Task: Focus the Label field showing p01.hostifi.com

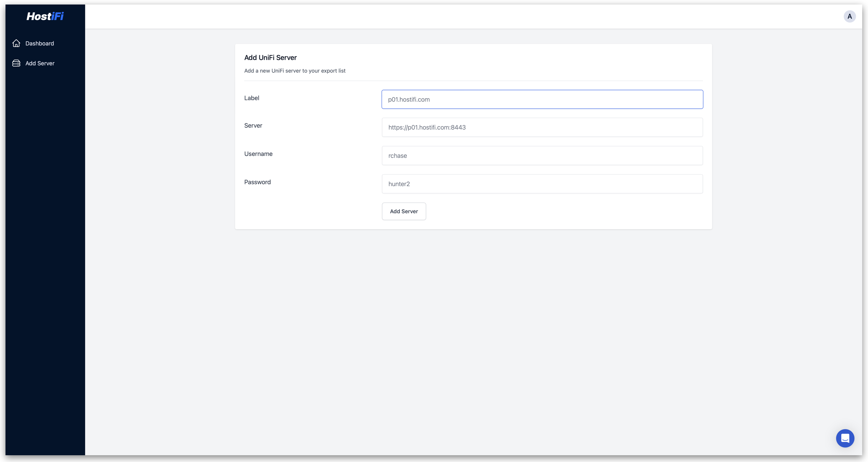Action: pos(542,99)
